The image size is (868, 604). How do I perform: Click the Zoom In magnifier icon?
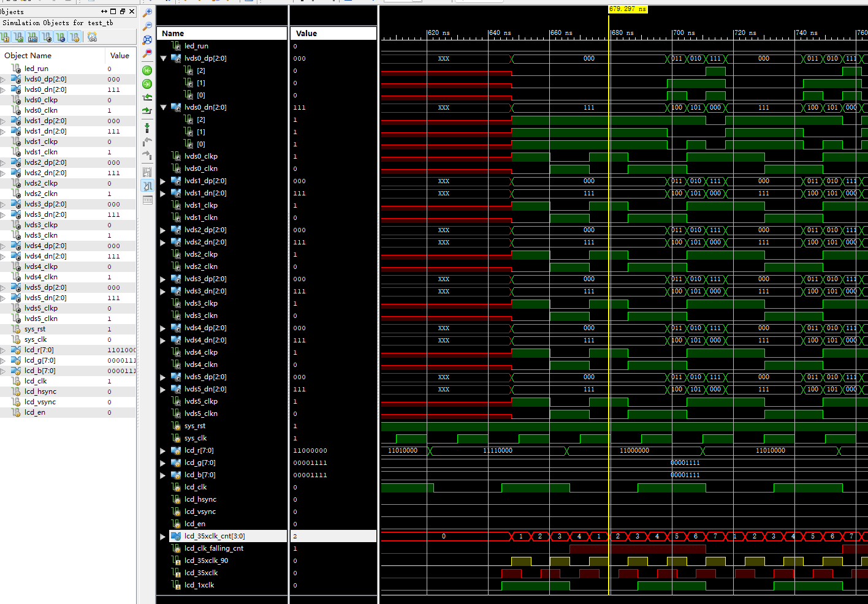(147, 12)
